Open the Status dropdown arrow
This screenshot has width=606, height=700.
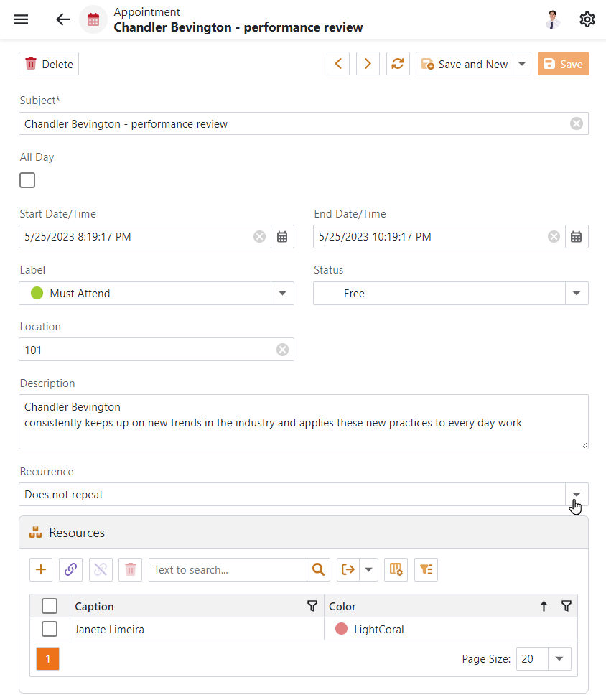click(x=577, y=294)
